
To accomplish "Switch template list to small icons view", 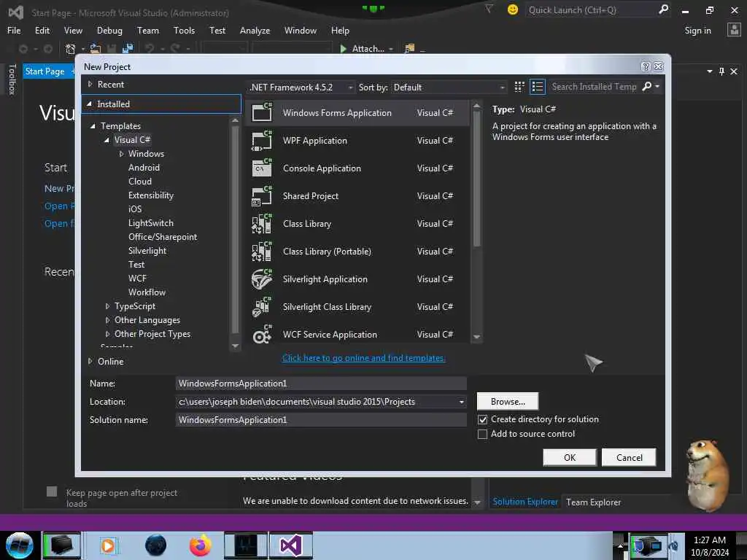I will (519, 87).
